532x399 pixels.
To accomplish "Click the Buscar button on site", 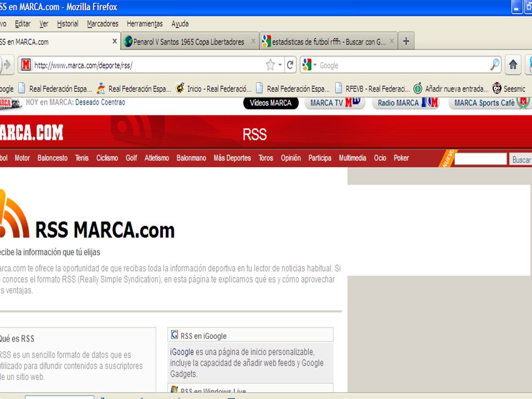I will (521, 160).
